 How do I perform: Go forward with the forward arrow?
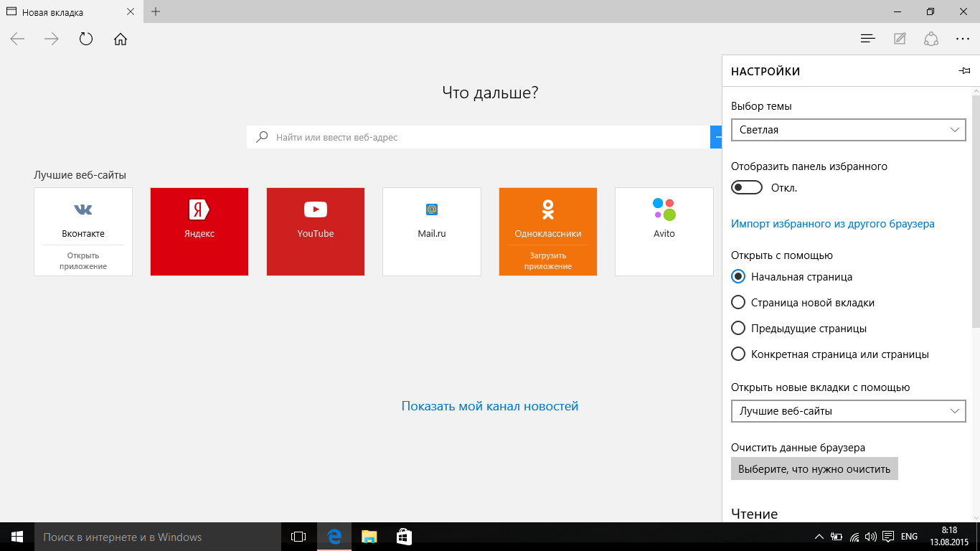(x=52, y=39)
